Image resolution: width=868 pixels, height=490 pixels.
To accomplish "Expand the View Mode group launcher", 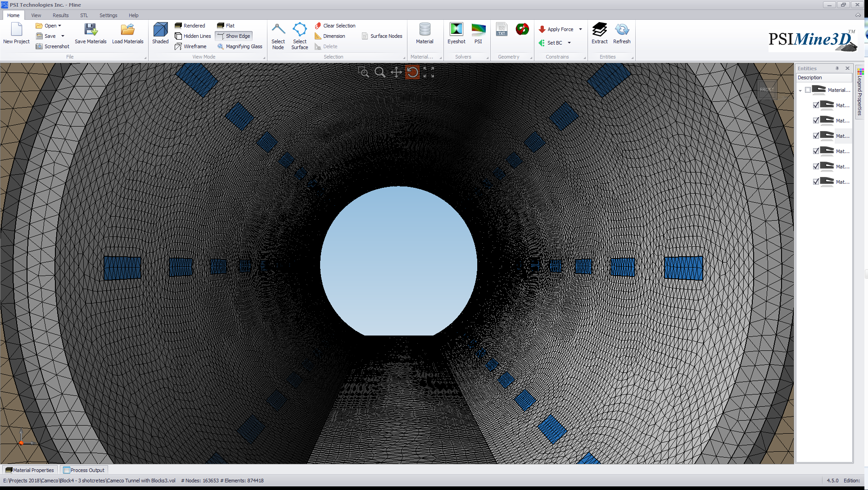I will (264, 58).
